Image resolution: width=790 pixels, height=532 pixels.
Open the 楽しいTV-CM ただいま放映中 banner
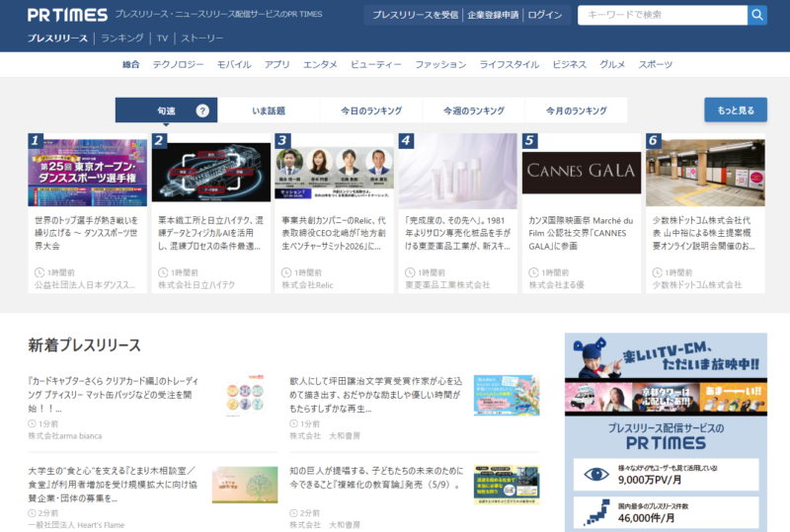[x=666, y=374]
